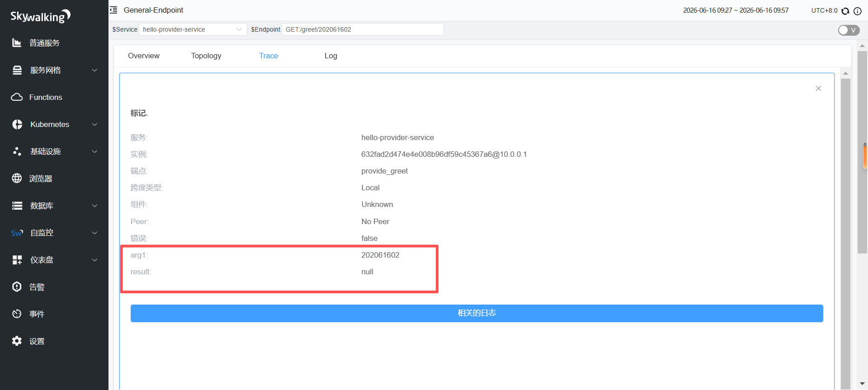Click the arg1 value 202061602
The width and height of the screenshot is (868, 390).
(380, 255)
